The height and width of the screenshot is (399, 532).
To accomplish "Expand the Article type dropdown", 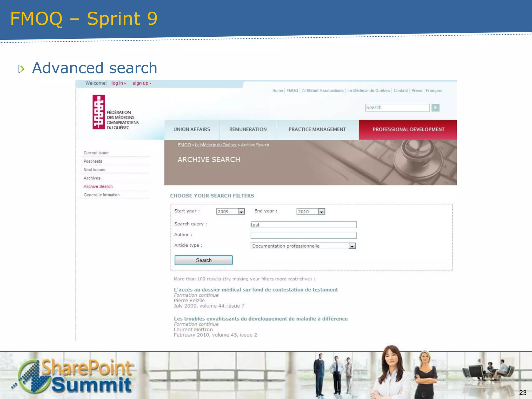I will [303, 246].
